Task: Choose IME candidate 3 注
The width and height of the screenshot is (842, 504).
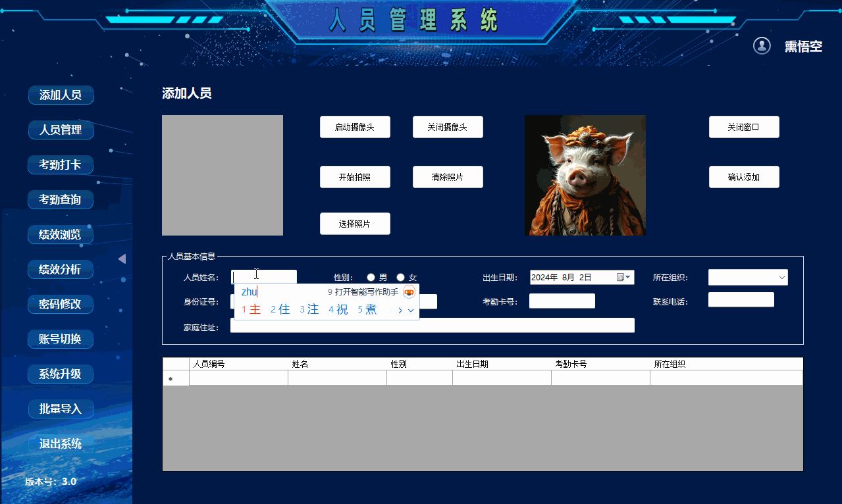Action: click(x=309, y=309)
